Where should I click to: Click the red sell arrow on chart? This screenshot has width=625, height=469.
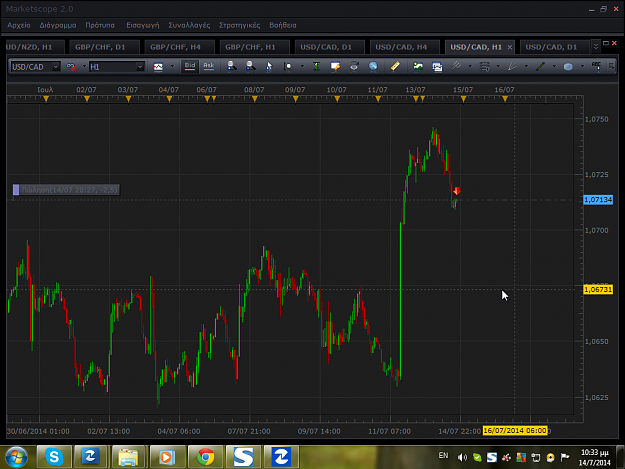(457, 191)
